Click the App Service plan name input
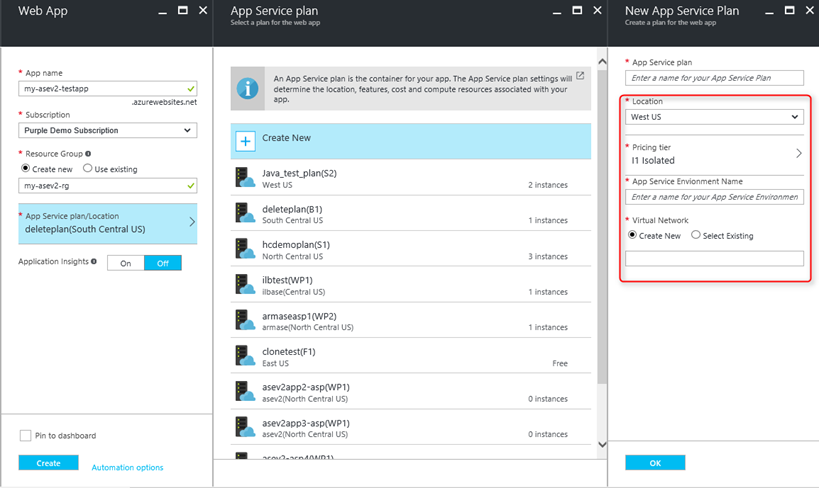The width and height of the screenshot is (819, 488). click(714, 78)
